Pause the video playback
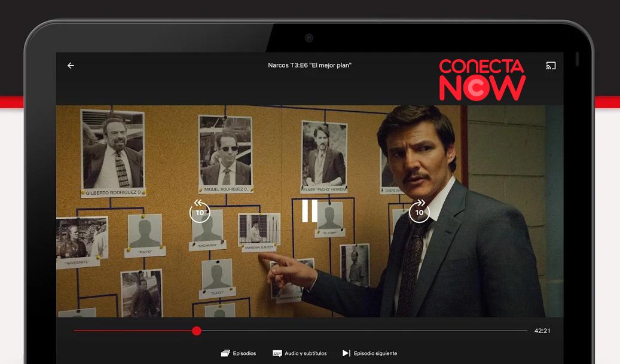 pos(310,211)
